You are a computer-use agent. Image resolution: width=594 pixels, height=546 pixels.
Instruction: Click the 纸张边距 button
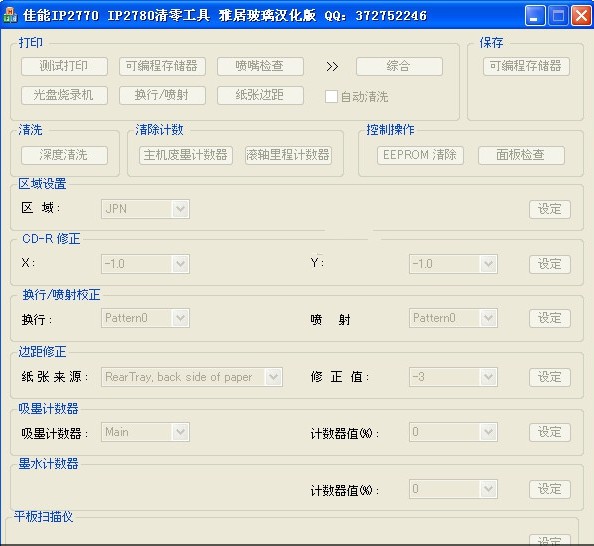click(x=260, y=95)
